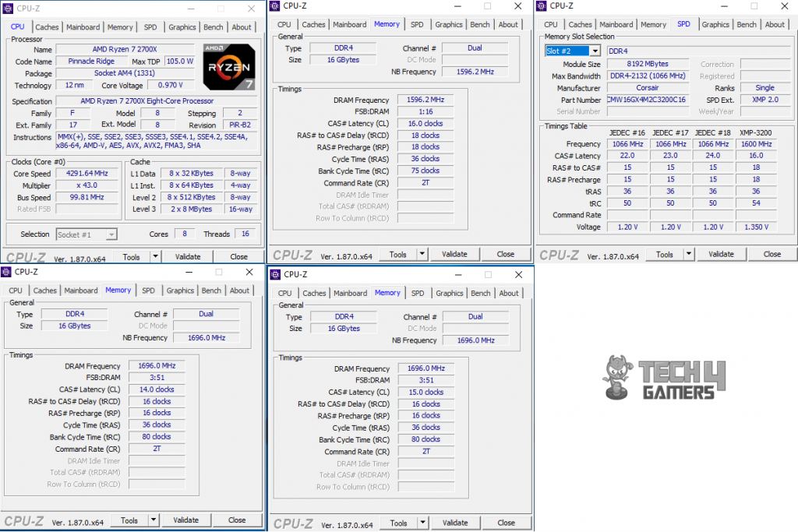
Task: Click the CAS# Latency value 16.0 clocks
Action: point(425,124)
